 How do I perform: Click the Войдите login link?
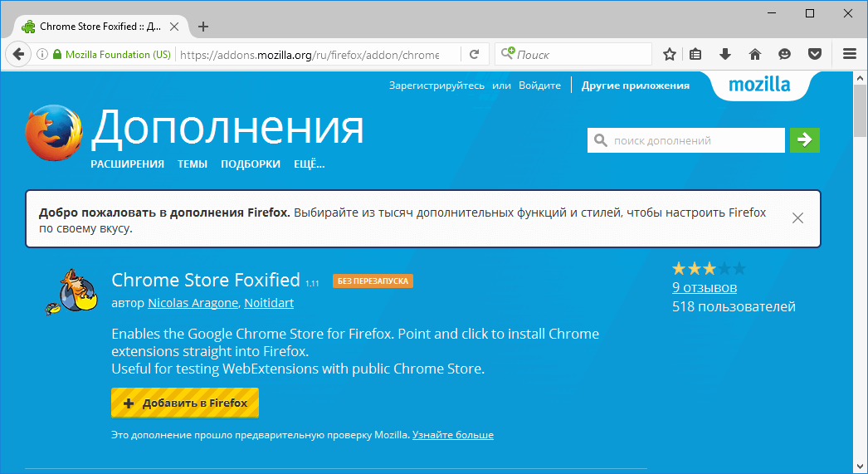click(539, 86)
